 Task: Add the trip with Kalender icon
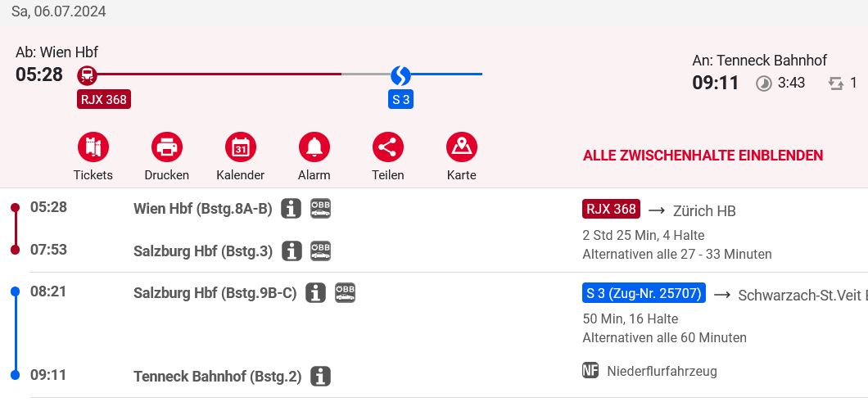[240, 147]
